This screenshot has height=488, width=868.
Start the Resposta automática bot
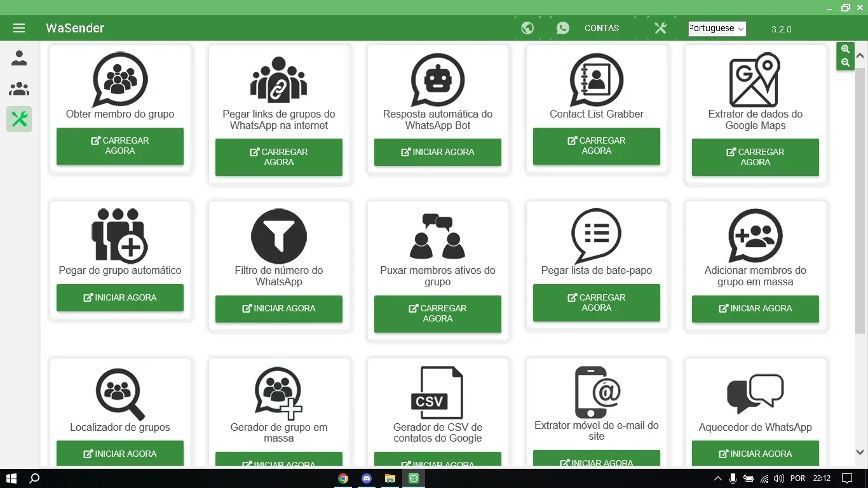click(438, 152)
